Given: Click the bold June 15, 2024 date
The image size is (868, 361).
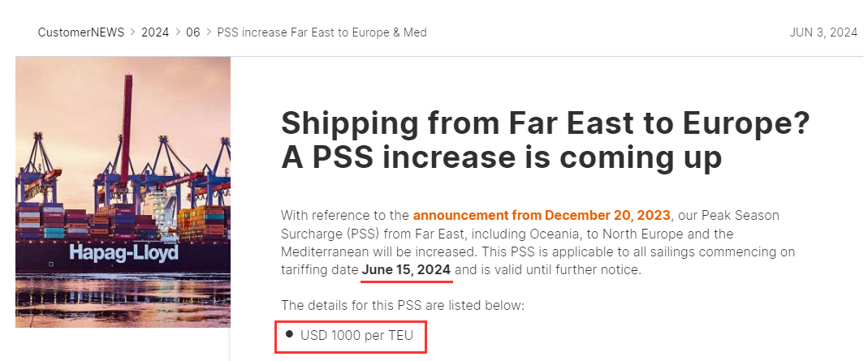Looking at the screenshot, I should click(406, 269).
